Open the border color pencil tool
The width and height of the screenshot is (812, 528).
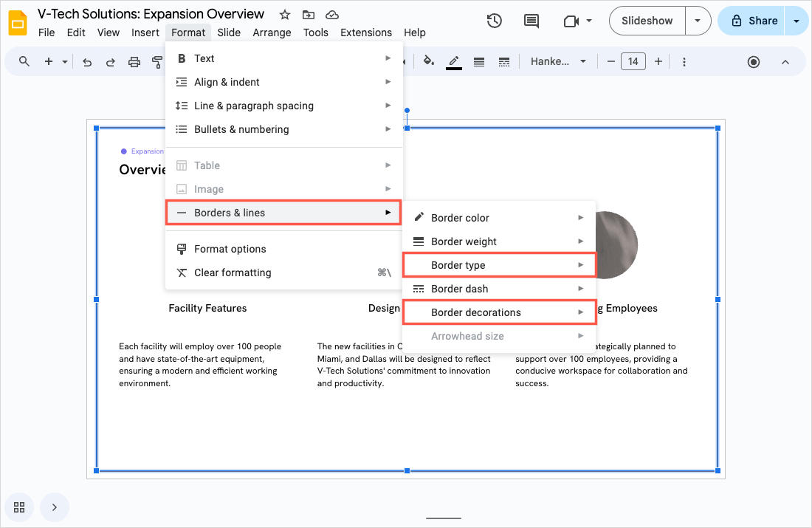coord(454,62)
